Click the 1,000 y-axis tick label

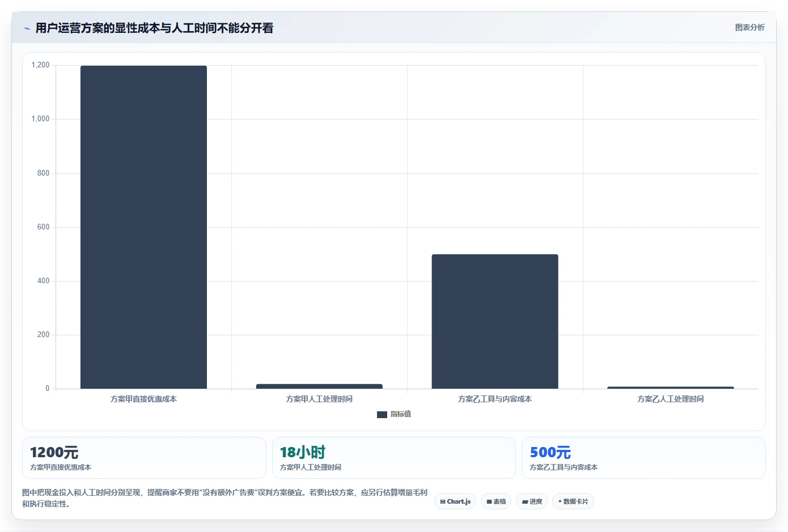pos(40,119)
